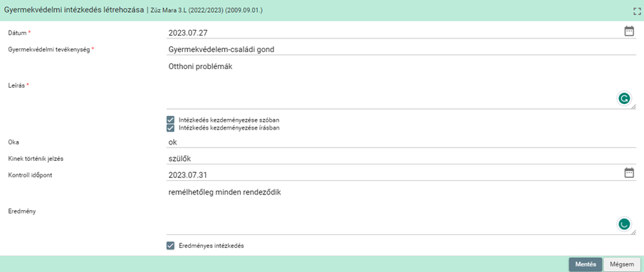
Task: Open the Kontroll időpont calendar picker icon
Action: coord(629,173)
